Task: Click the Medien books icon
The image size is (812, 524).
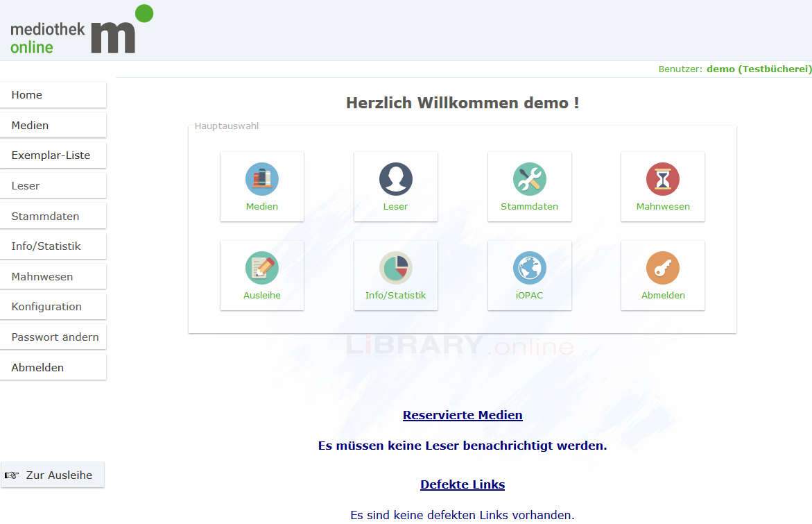Action: point(261,180)
